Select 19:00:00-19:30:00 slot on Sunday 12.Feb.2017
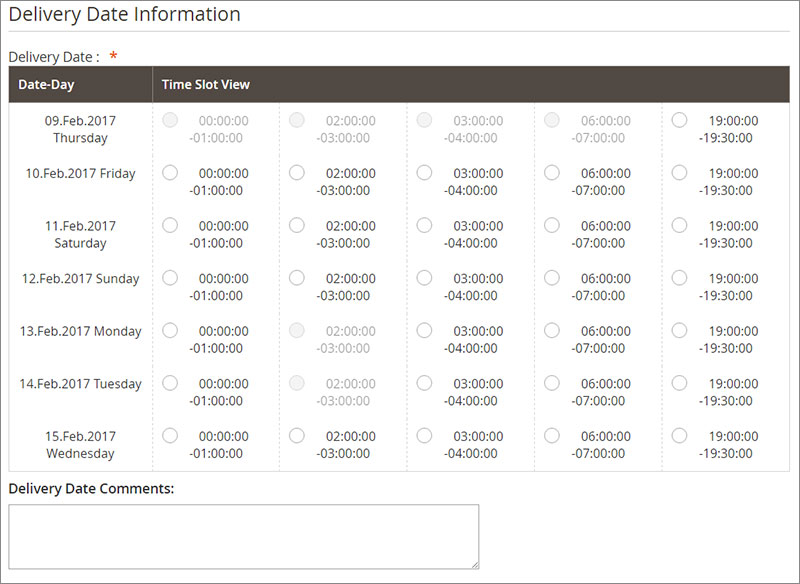The width and height of the screenshot is (800, 584). pos(679,278)
